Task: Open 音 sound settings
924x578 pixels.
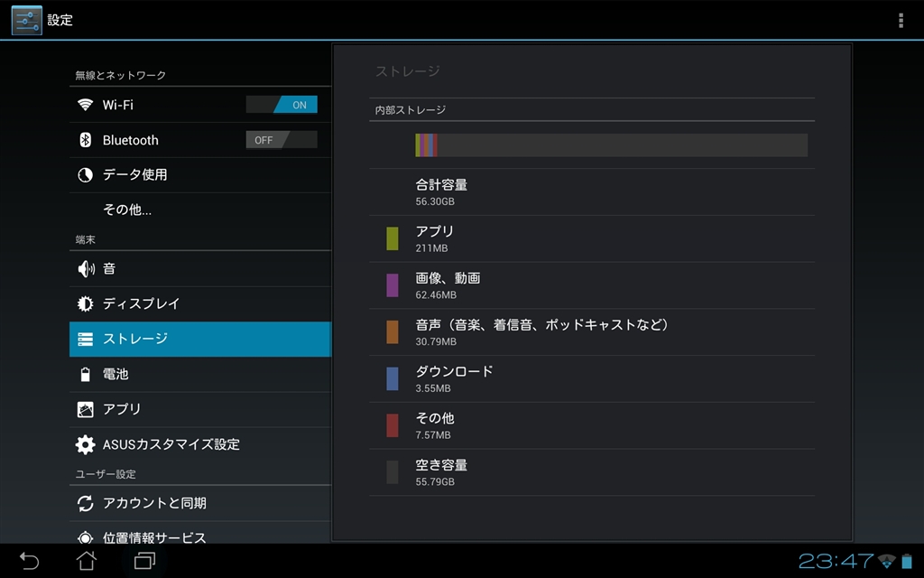Action: tap(200, 269)
